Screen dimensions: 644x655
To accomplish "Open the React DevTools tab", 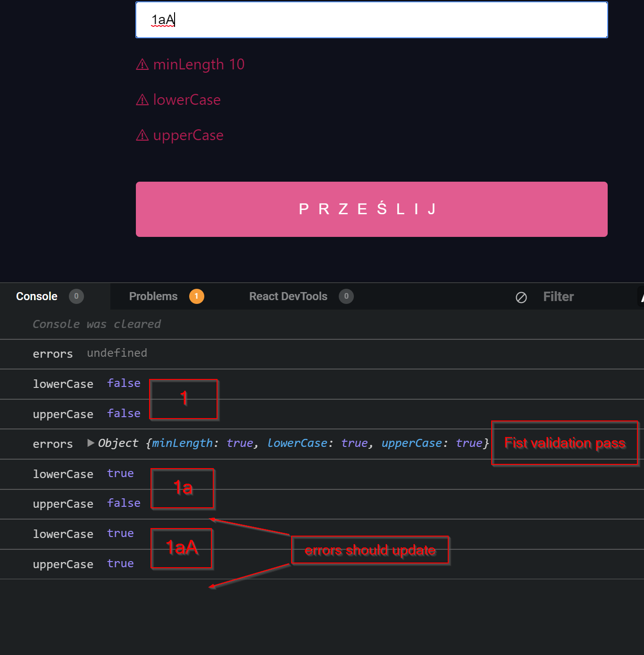I will (x=288, y=296).
